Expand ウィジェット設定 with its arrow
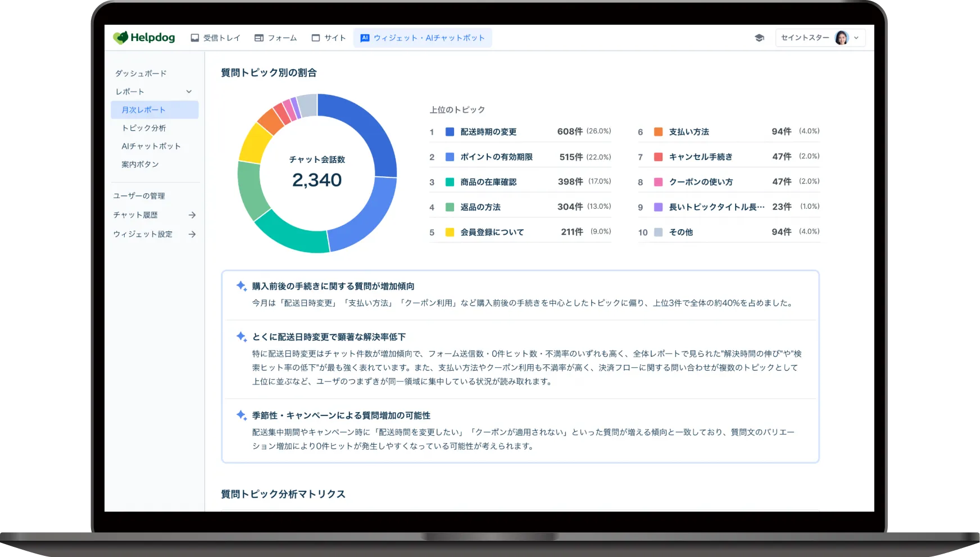980x557 pixels. point(192,234)
